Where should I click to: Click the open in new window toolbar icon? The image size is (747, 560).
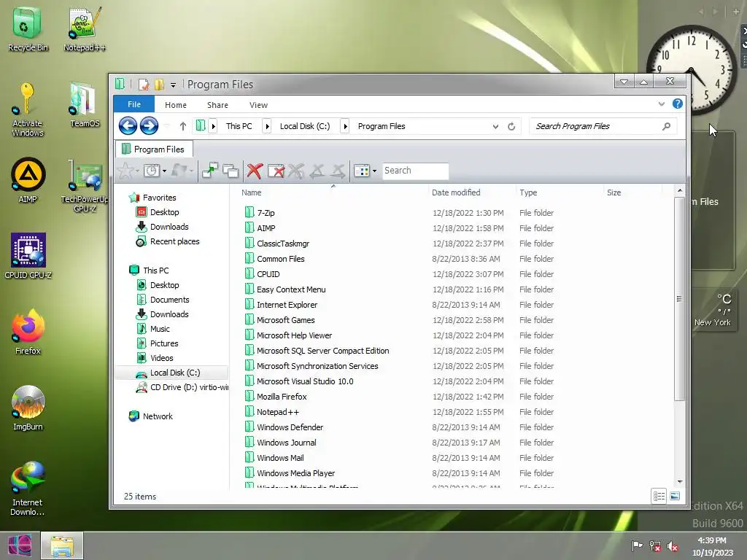pyautogui.click(x=209, y=171)
